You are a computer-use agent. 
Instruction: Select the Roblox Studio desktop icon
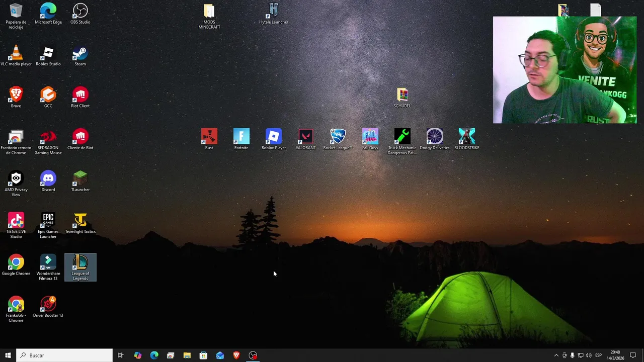pyautogui.click(x=48, y=55)
